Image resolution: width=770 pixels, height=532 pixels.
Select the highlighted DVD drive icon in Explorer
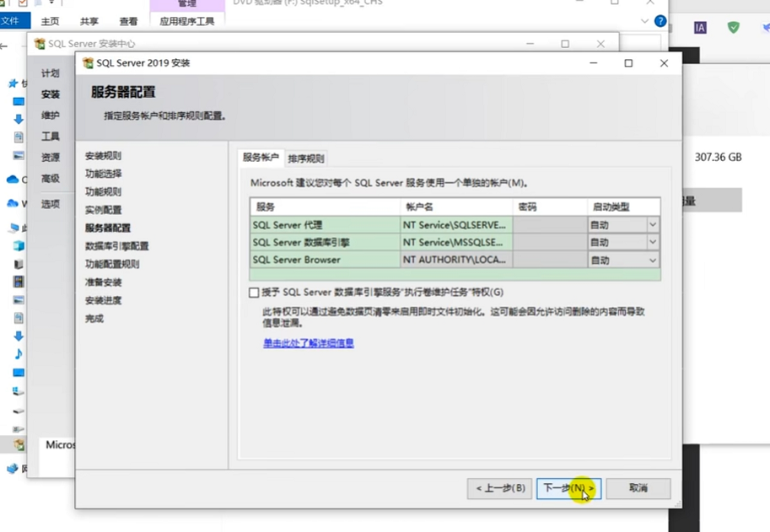coord(19,444)
